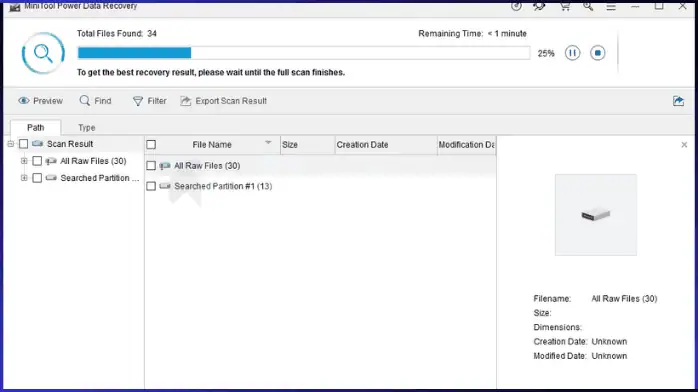Image resolution: width=698 pixels, height=392 pixels.
Task: Pause the scan with the pause button
Action: tap(572, 53)
